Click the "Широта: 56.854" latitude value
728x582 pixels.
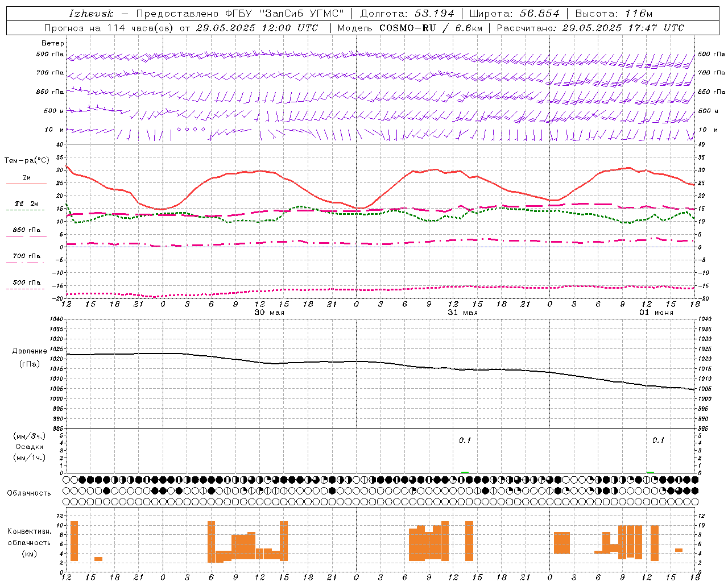pos(514,14)
